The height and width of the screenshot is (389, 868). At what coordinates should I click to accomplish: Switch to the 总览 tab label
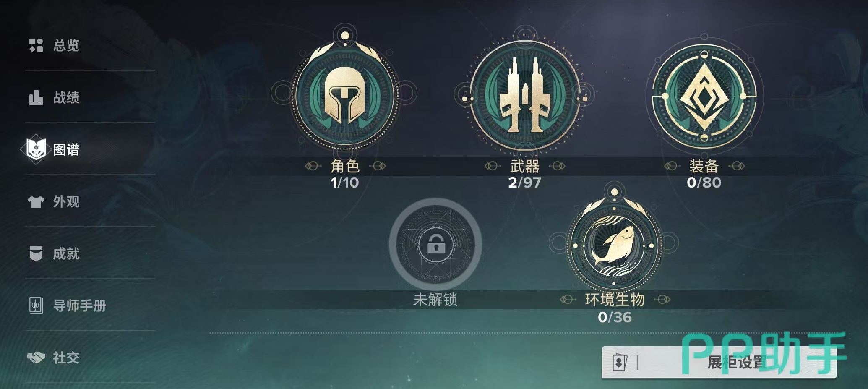tap(66, 45)
